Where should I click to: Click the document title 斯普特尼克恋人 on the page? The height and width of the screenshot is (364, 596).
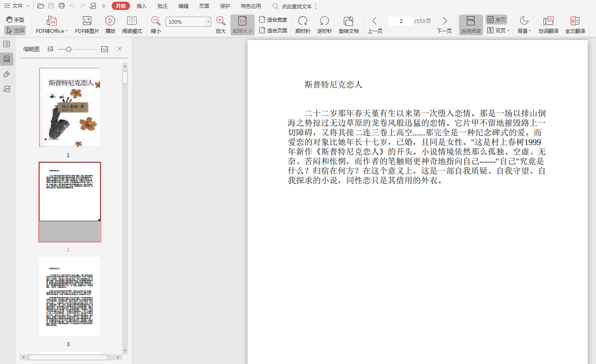point(333,85)
